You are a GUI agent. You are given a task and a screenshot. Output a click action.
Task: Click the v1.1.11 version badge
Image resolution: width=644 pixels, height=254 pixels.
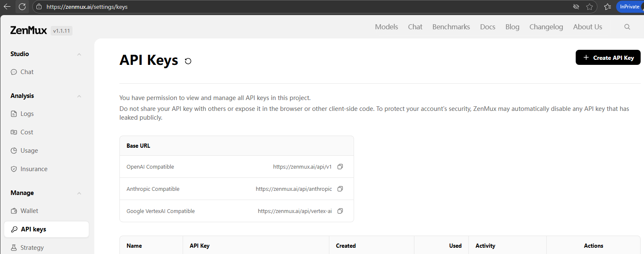pos(62,31)
